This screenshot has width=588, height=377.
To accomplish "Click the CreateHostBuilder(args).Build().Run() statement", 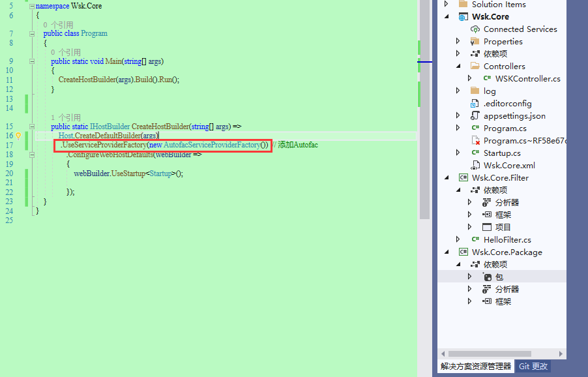I will pos(119,80).
